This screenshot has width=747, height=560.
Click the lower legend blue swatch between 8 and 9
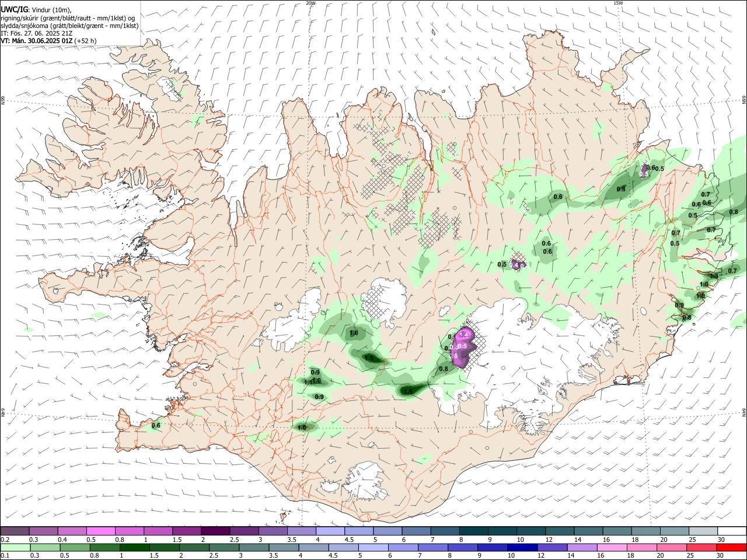463,547
